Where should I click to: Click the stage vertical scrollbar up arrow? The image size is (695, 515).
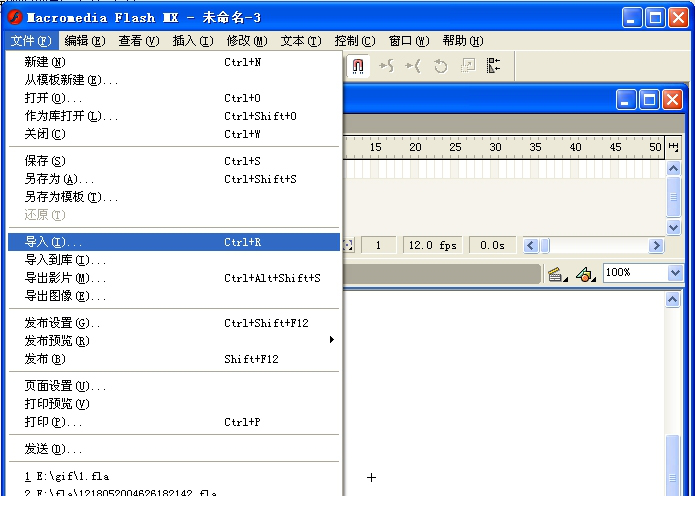click(x=673, y=300)
